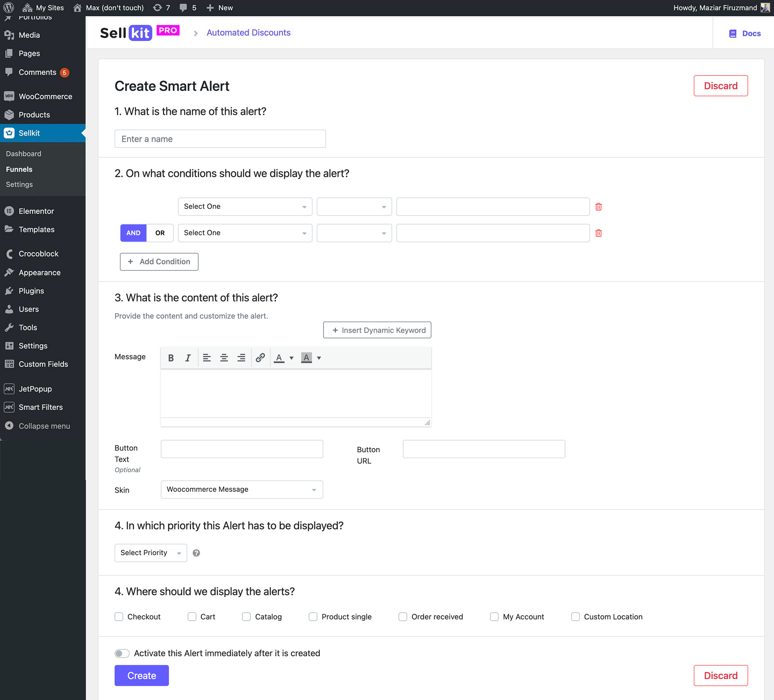Click the insert link icon
The width and height of the screenshot is (774, 700).
point(260,358)
